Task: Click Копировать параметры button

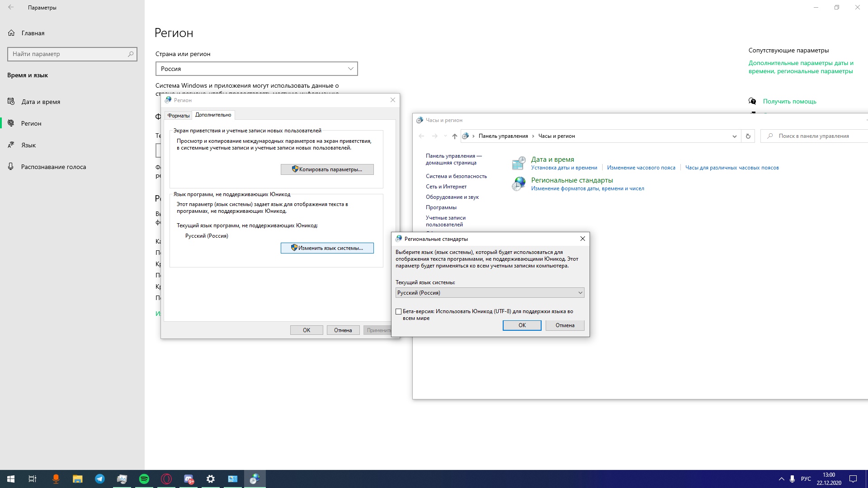Action: [x=327, y=169]
